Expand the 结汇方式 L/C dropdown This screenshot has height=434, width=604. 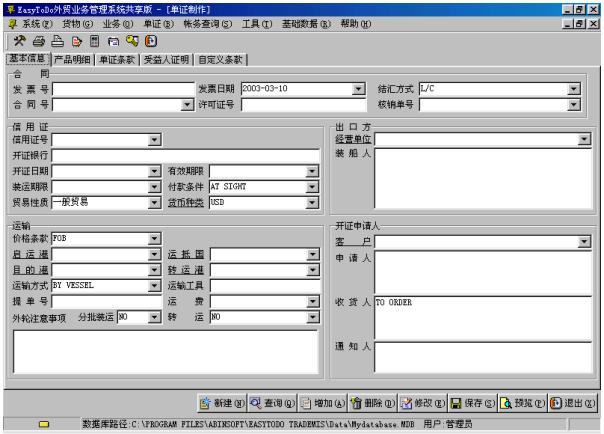(x=574, y=89)
